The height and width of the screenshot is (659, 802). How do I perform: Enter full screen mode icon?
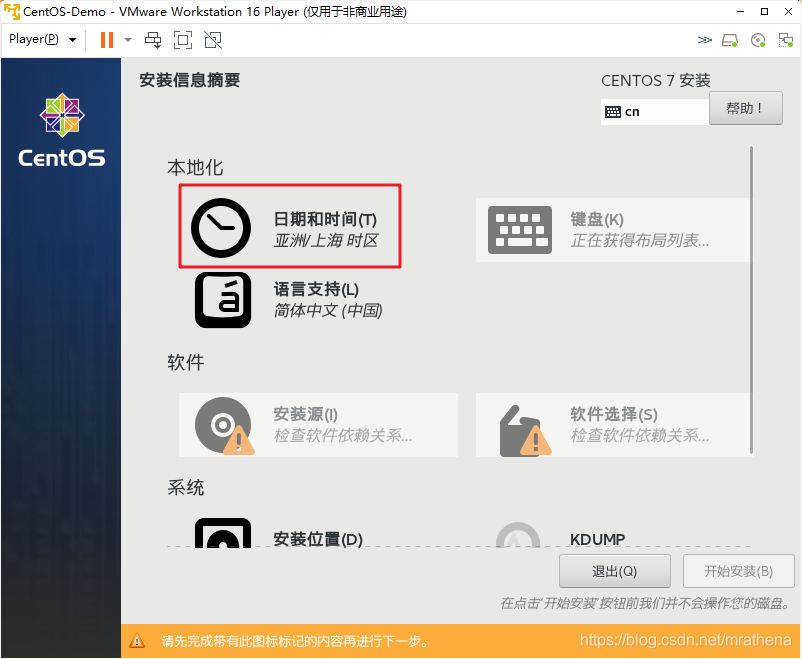183,40
